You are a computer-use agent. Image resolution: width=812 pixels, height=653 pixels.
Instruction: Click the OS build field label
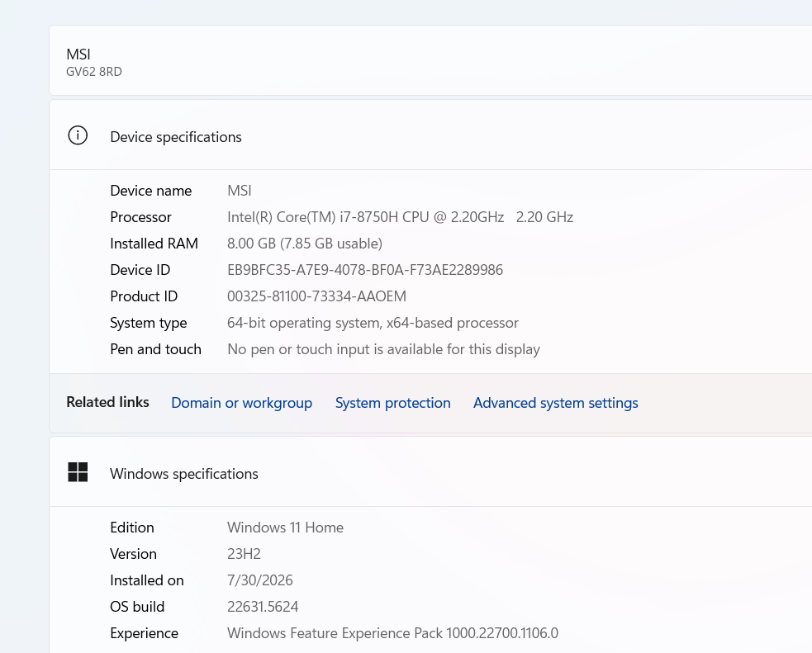point(137,607)
